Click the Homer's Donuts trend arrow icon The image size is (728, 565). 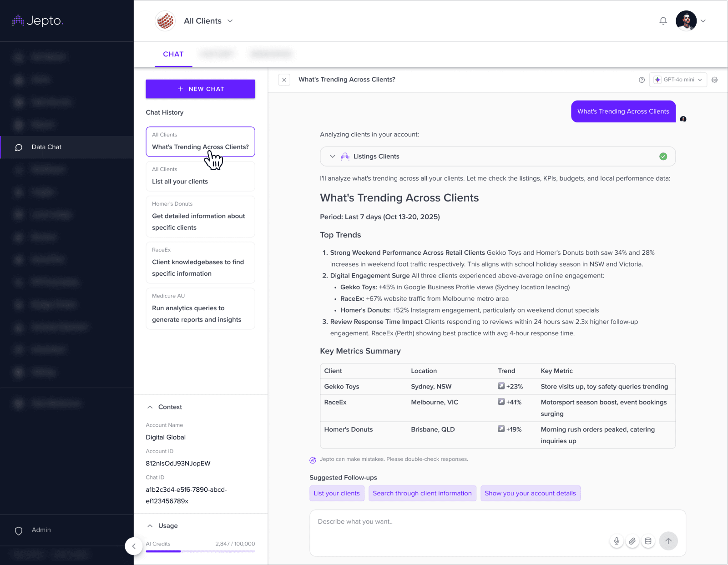(501, 429)
